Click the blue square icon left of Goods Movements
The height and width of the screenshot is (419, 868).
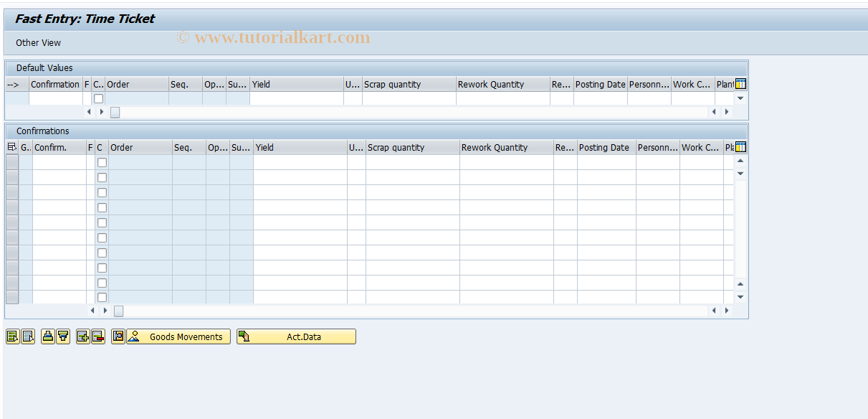click(118, 336)
